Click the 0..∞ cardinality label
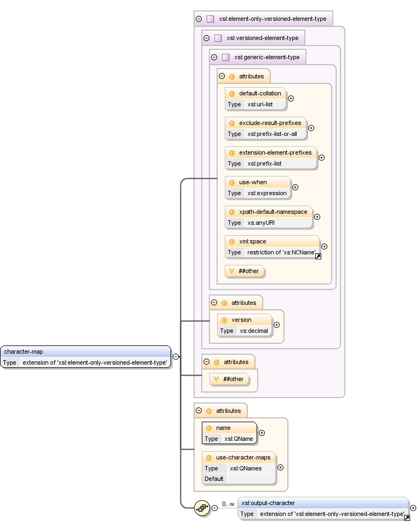Viewport: 420px width, 522px height. coord(228,504)
